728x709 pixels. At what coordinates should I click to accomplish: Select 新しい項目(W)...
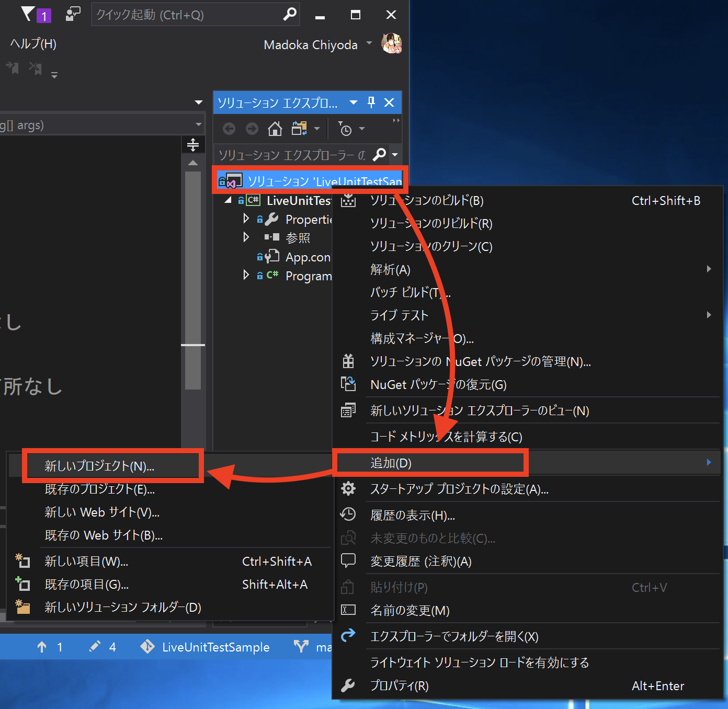click(170, 561)
